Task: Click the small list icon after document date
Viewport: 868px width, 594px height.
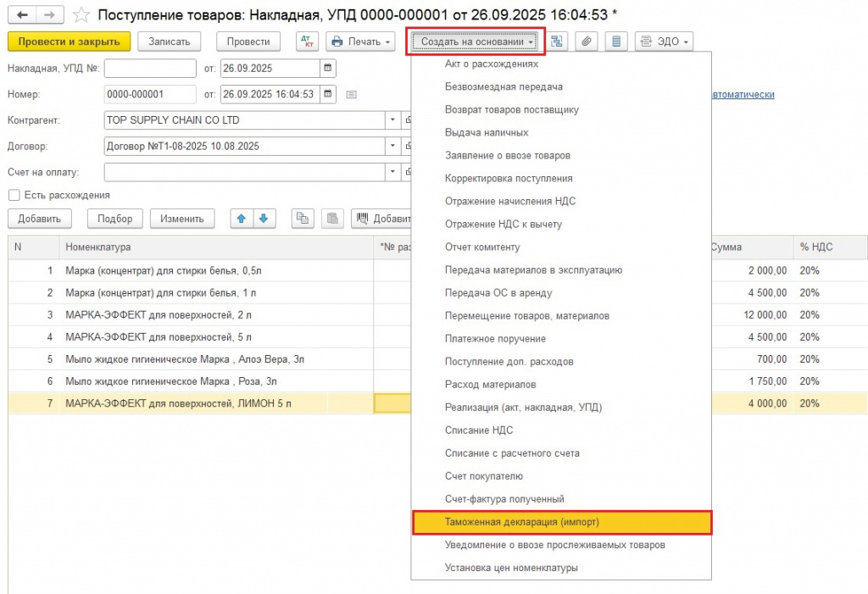Action: pos(351,95)
